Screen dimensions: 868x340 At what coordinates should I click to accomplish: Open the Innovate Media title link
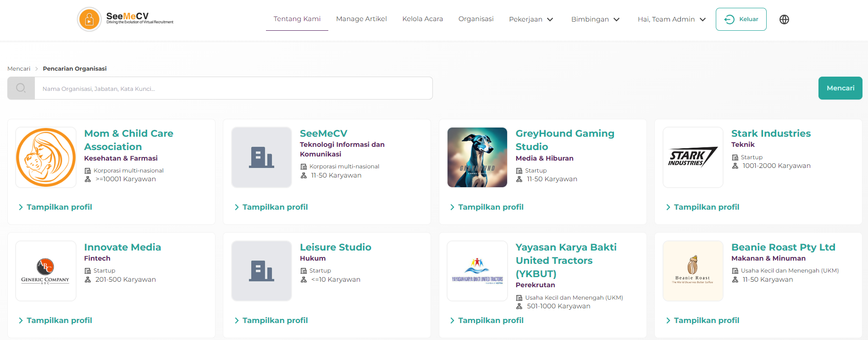click(122, 247)
